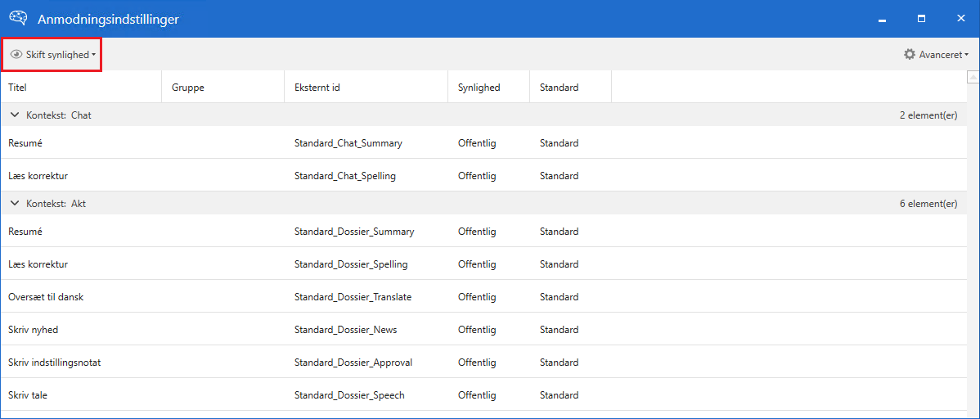
Task: Sort by the Titel column header
Action: coord(82,88)
